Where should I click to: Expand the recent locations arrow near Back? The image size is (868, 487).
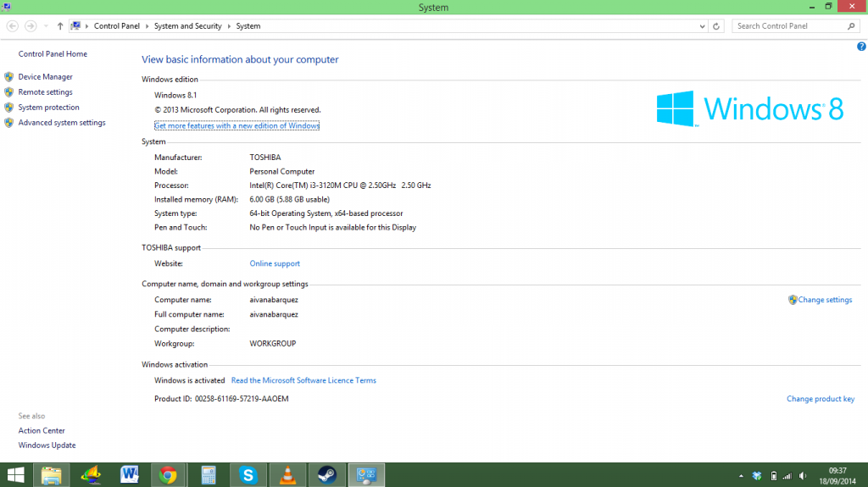pos(46,26)
